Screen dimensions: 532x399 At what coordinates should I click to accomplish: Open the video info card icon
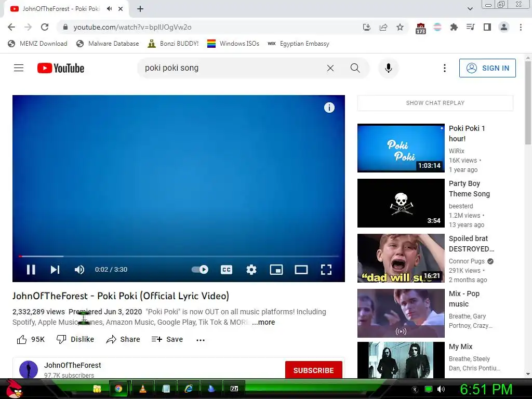pos(329,108)
